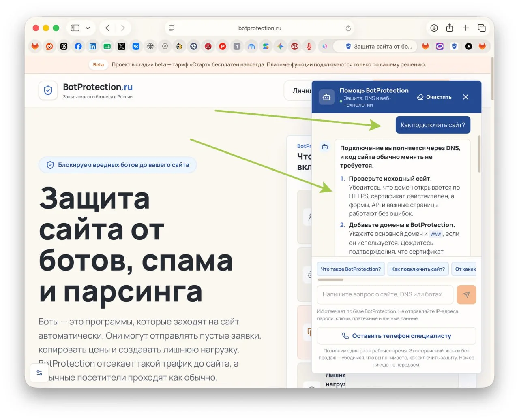Click the main page vertical scrollbar
The width and height of the screenshot is (519, 420).
[x=492, y=79]
